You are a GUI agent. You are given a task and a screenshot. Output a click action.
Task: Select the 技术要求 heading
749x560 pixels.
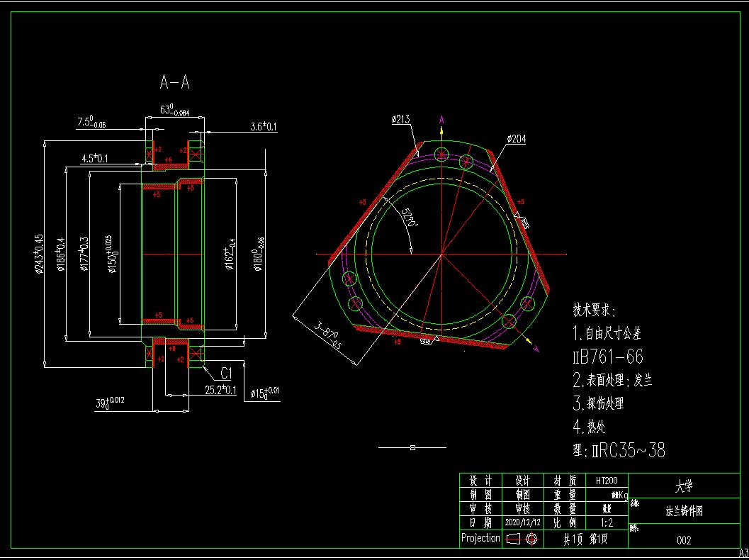coord(595,310)
